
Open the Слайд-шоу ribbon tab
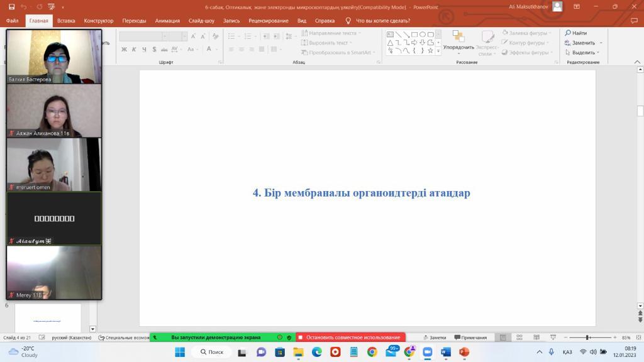[x=203, y=20]
